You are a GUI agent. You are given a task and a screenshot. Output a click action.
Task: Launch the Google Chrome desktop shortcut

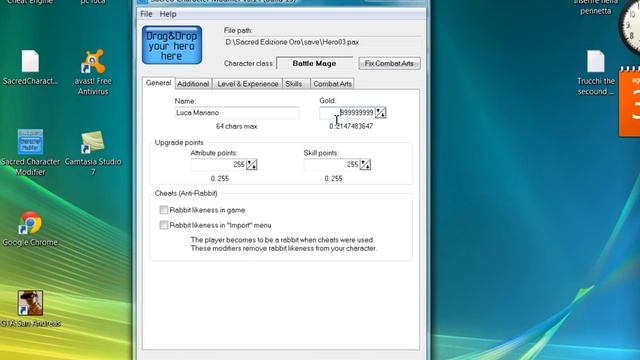30,229
